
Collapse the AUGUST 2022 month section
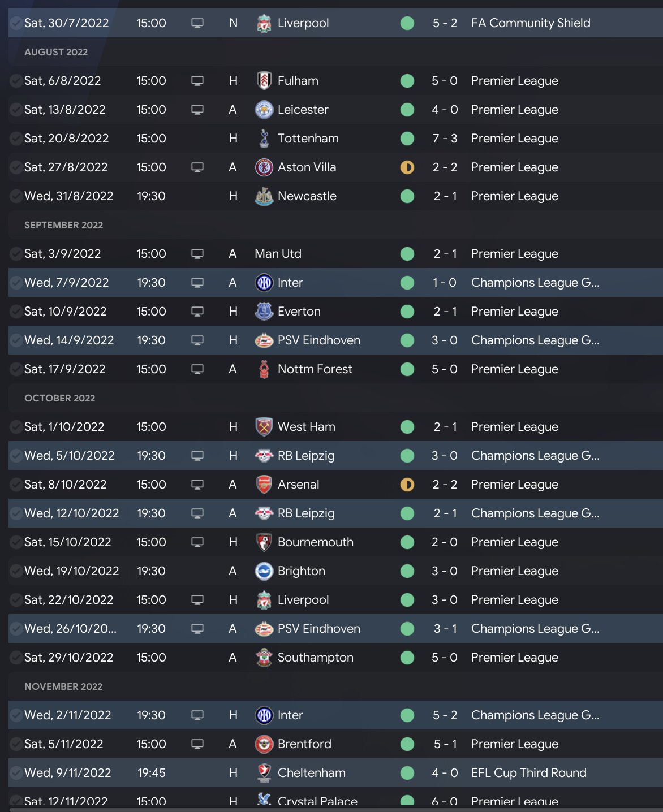56,52
